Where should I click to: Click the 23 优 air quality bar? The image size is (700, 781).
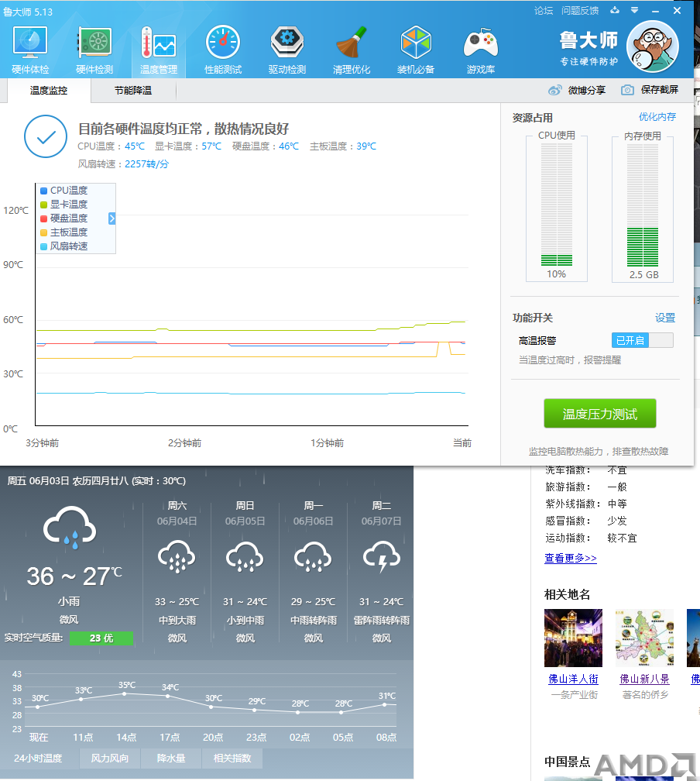(101, 638)
